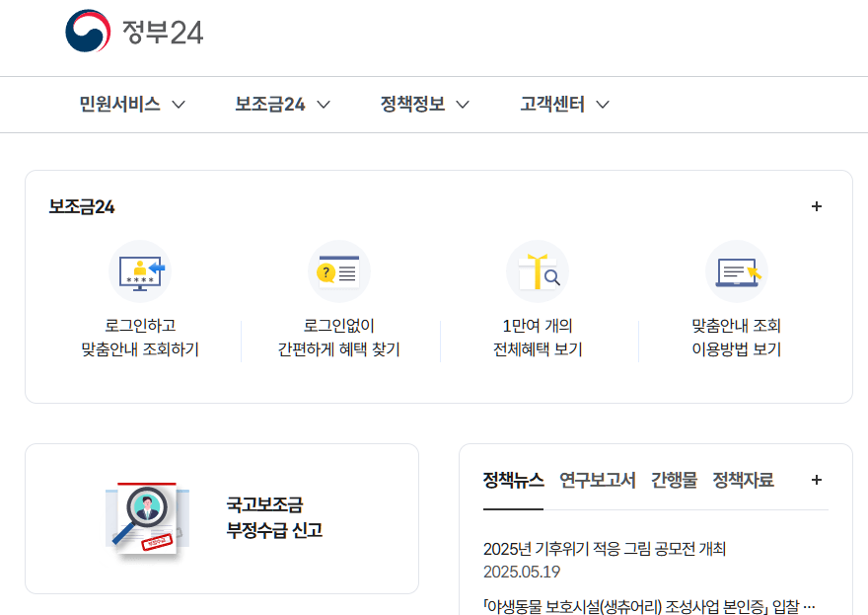Click the 로그인없이 간편하게 혜택 찾기 question icon
Screen dimensions: 868x615
(339, 270)
